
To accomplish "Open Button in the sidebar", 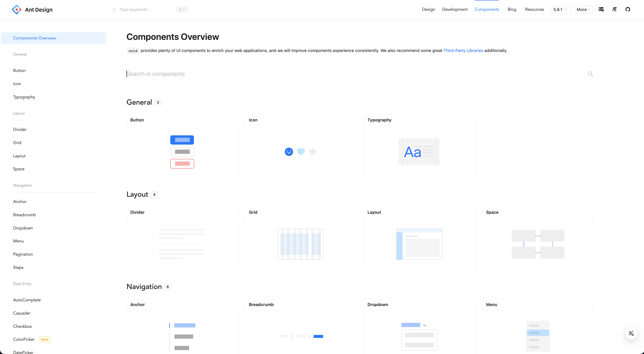I will click(19, 71).
